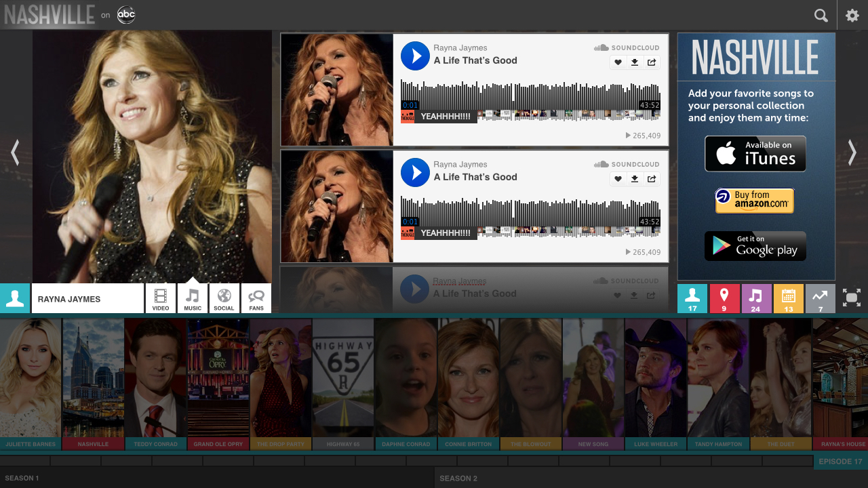The height and width of the screenshot is (488, 868).
Task: Open Daphne Conrad thumbnail
Action: point(406,384)
